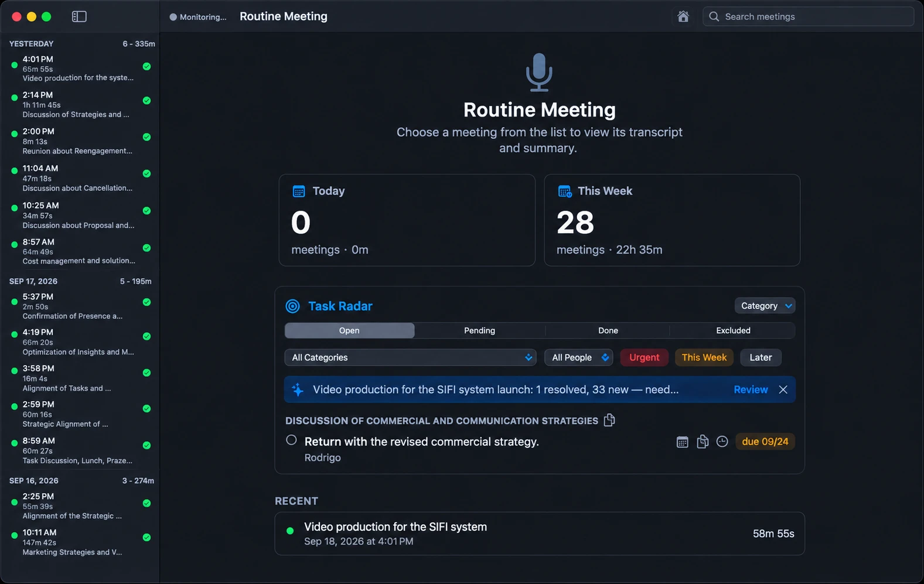
Task: Click the green check on the 4:01 PM meeting
Action: click(146, 66)
